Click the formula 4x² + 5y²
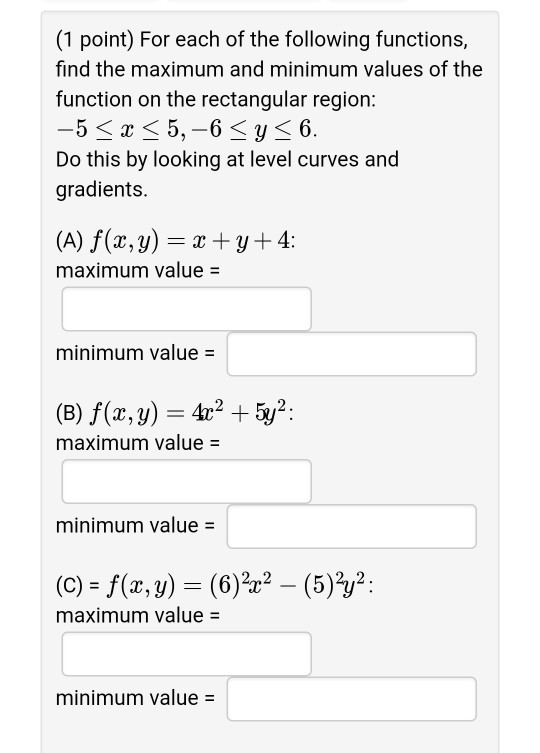The width and height of the screenshot is (540, 753). pos(239,412)
